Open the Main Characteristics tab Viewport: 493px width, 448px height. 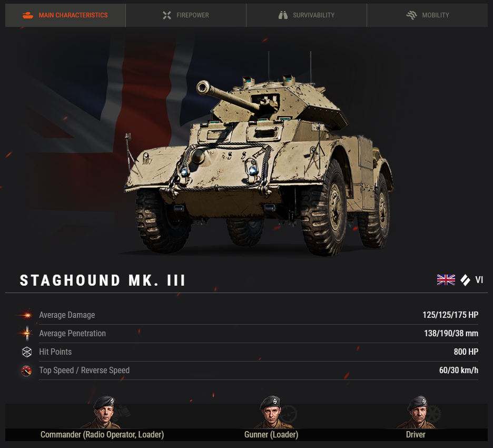tap(65, 15)
